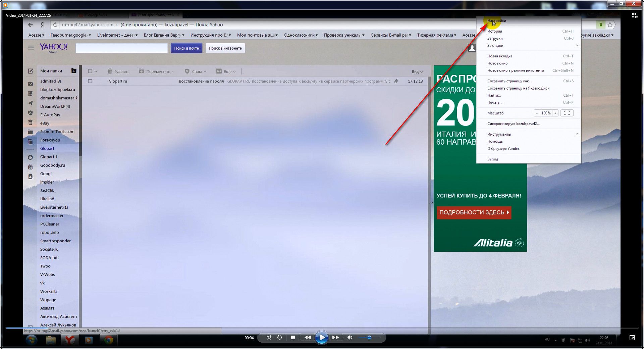Open the Contacts icon in sidebar
The image size is (644, 349).
click(31, 177)
